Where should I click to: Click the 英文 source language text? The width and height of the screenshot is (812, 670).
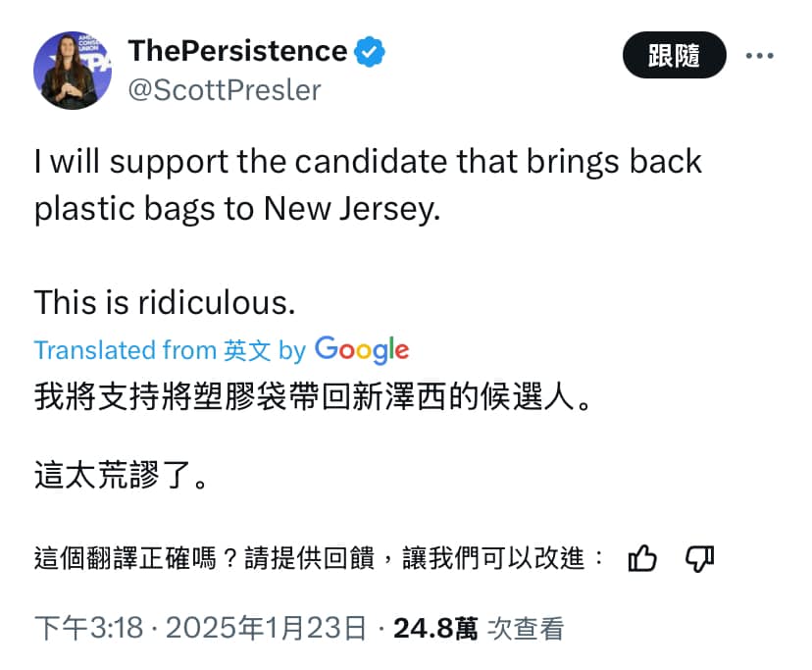(247, 350)
